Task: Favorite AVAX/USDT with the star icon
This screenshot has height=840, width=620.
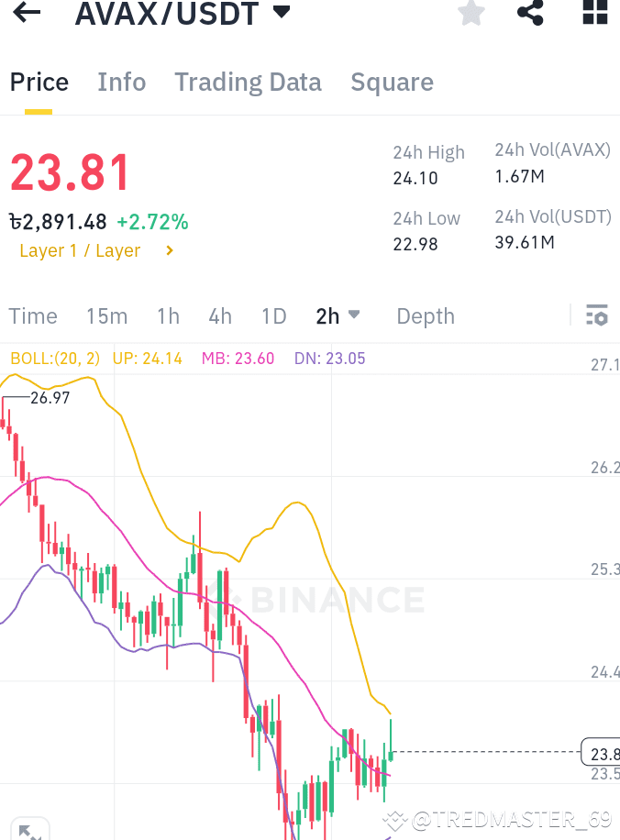Action: point(471,14)
